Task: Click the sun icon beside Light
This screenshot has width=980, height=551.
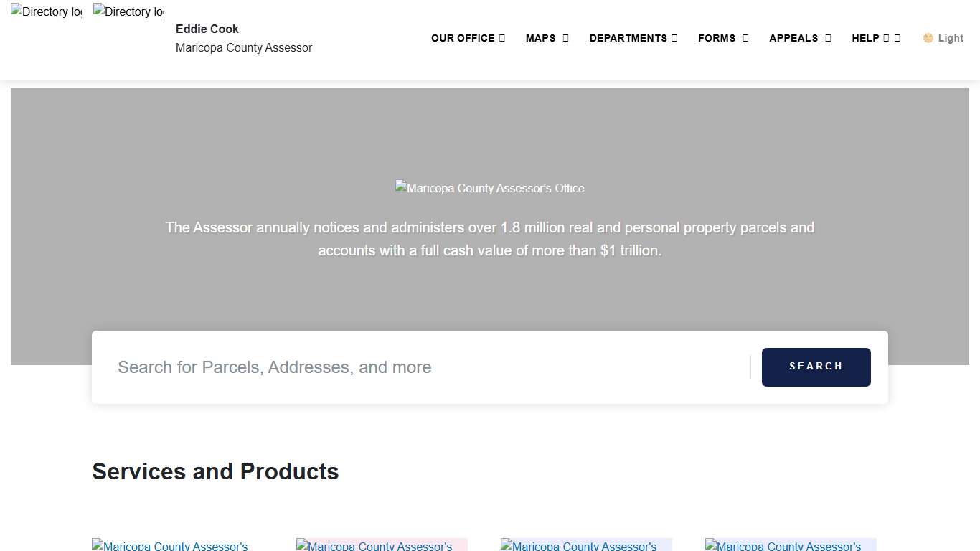Action: [928, 38]
